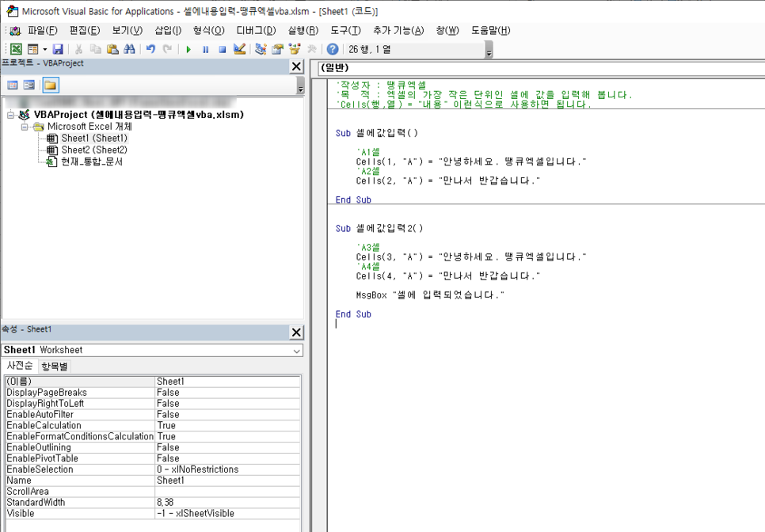Click the Break (pause) icon
765x532 pixels.
click(205, 49)
